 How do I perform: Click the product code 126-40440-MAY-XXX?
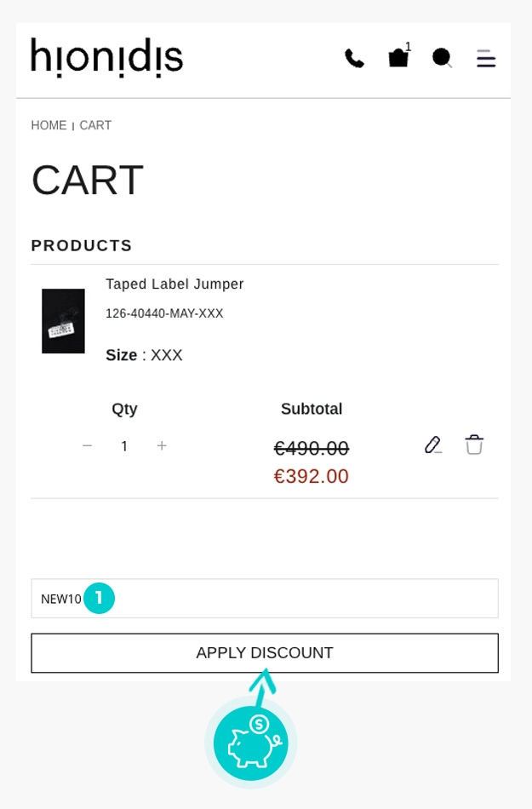(x=164, y=314)
